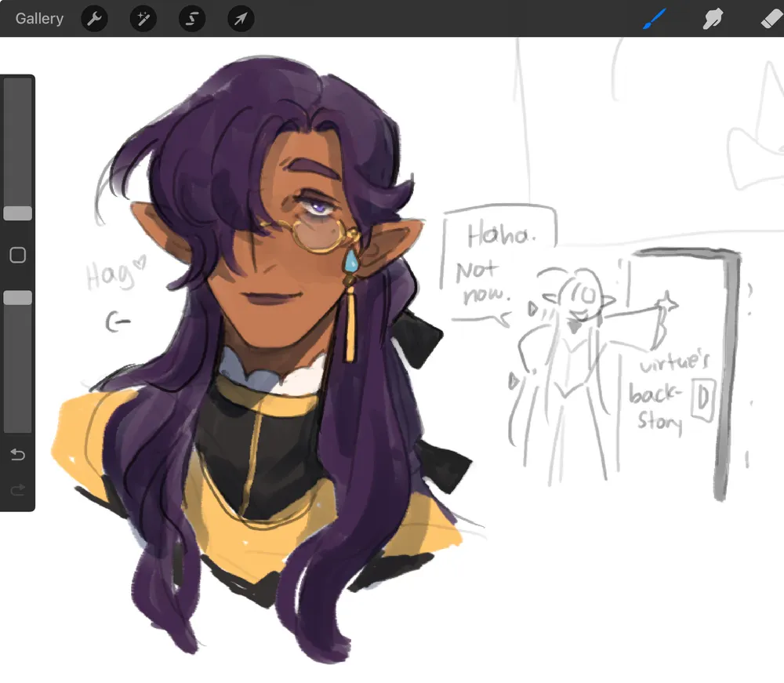Click the brush opacity slider handle
784x683 pixels.
point(17,297)
